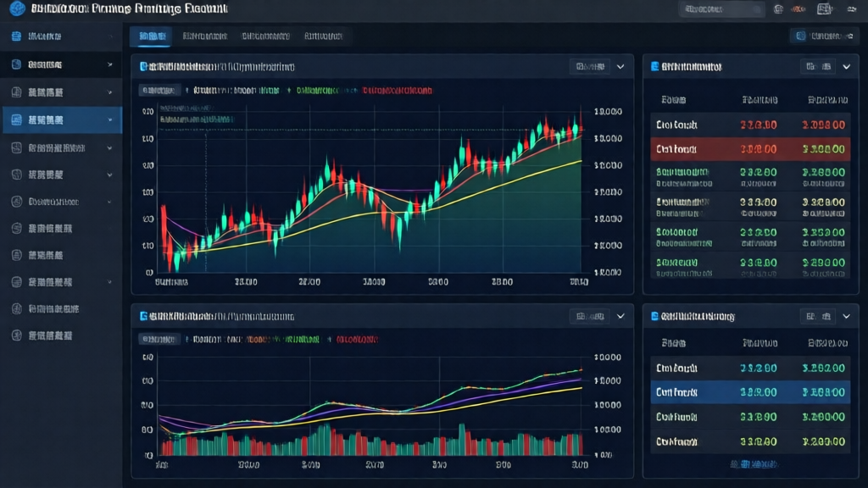Click the blue icon beside the lower chart title
The image size is (868, 488).
(143, 316)
